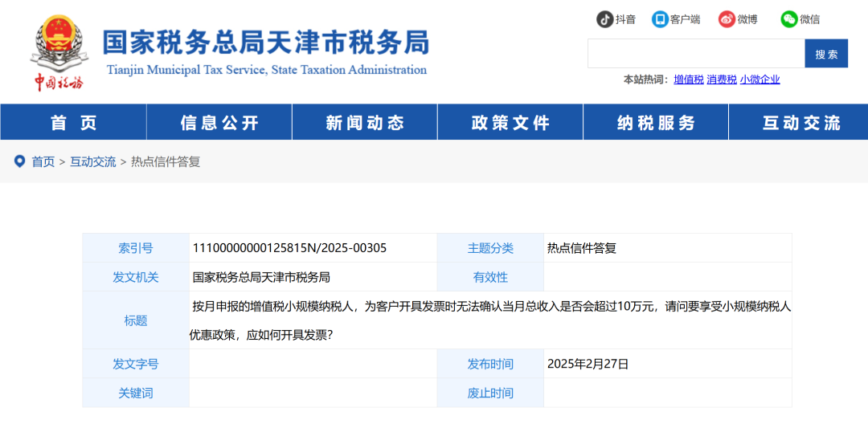Open the 政策文件 navigation menu
Viewport: 868px width, 436px height.
510,123
